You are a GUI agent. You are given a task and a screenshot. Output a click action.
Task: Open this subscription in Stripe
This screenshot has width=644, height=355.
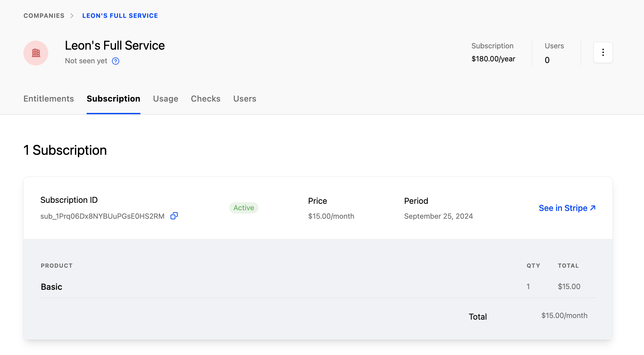(563, 208)
